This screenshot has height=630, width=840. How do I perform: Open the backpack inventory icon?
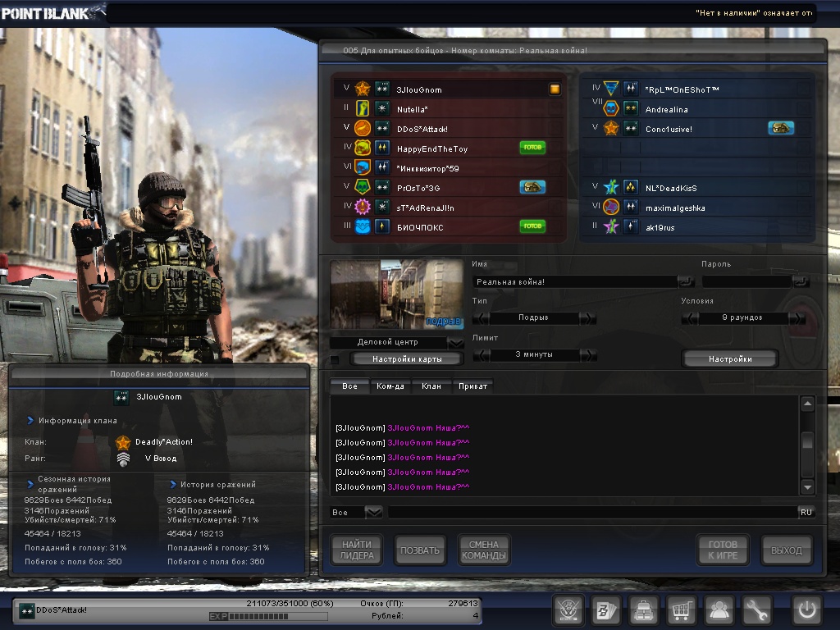point(644,610)
